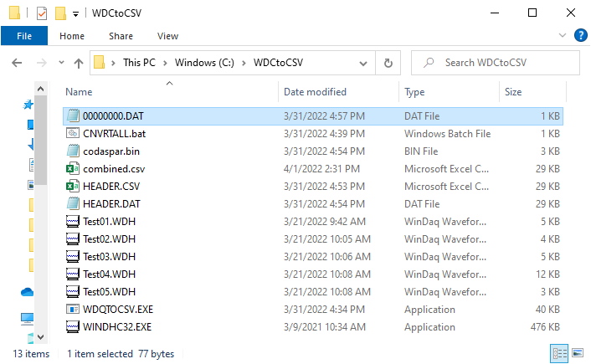Switch to Details view layout
The image size is (591, 364).
(x=559, y=353)
